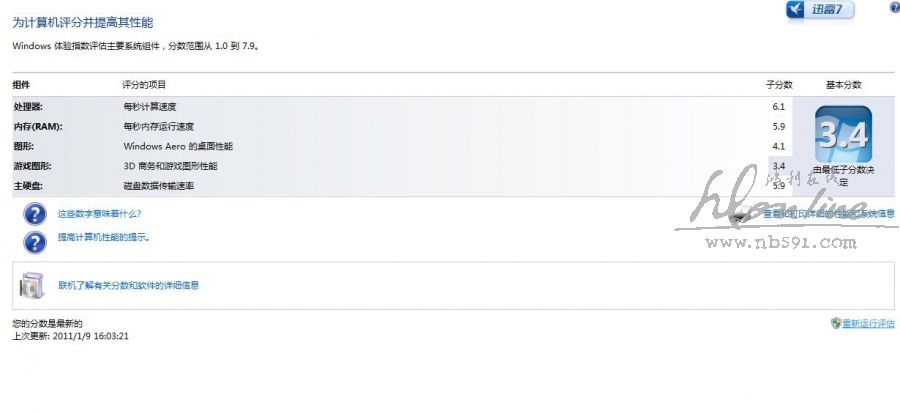900x414 pixels.
Task: Open the 这些数字意味着什么? link
Action: (99, 213)
